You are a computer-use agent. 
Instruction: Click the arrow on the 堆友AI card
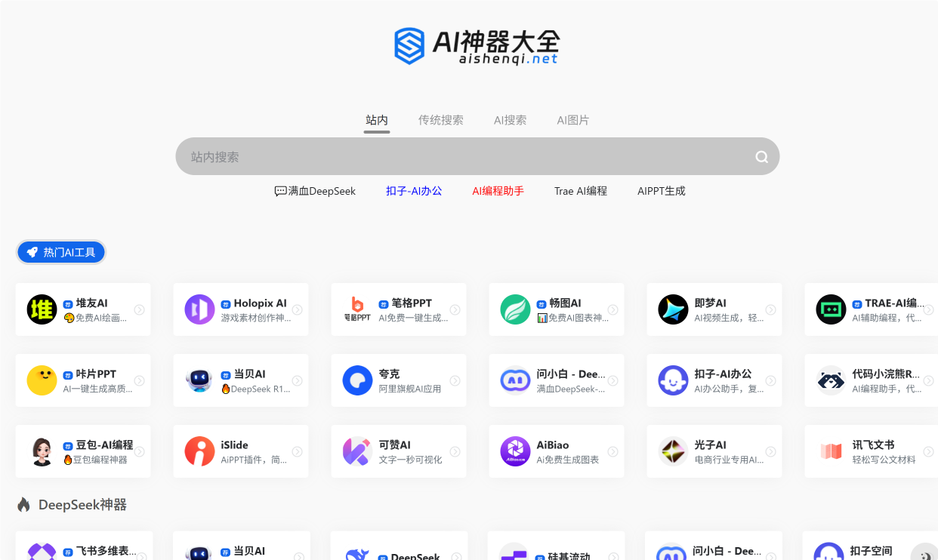[x=140, y=310]
